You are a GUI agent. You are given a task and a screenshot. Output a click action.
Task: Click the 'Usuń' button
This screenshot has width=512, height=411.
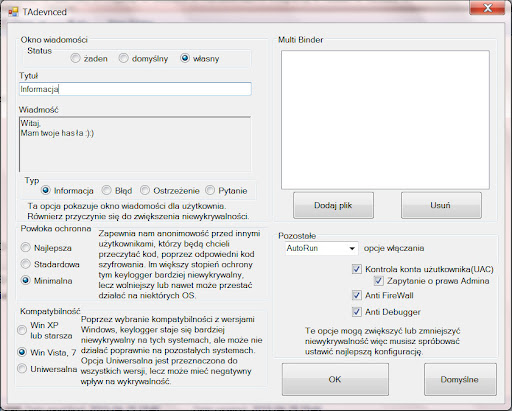click(x=441, y=205)
